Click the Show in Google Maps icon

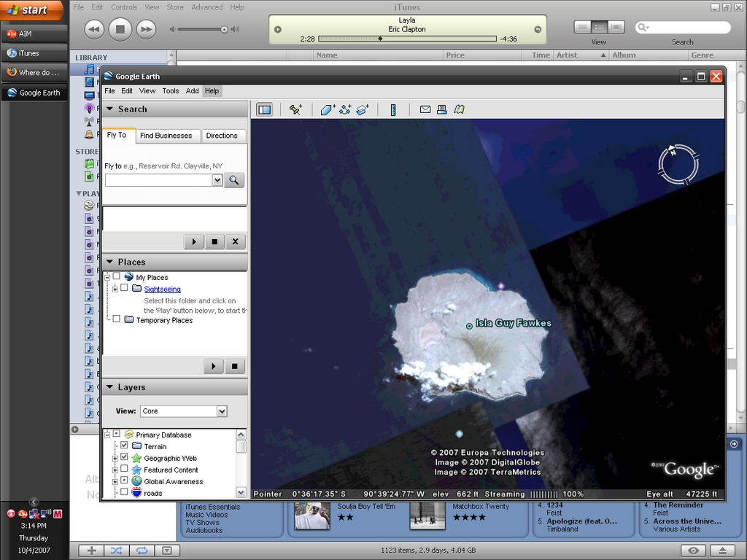pos(459,109)
